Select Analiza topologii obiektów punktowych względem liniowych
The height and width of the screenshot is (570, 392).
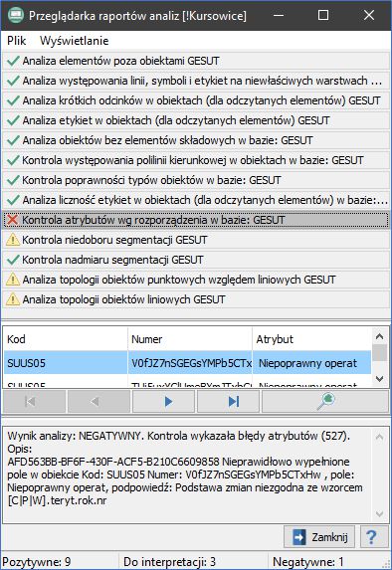[196, 280]
